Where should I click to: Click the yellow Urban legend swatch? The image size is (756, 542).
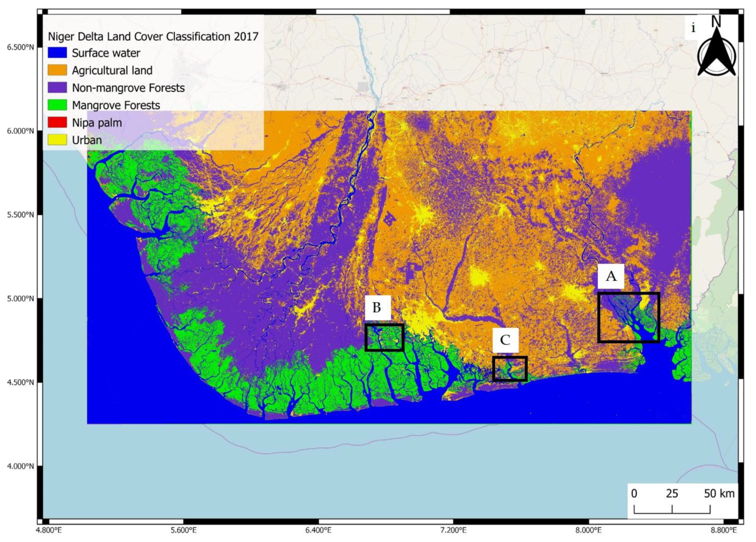pyautogui.click(x=57, y=140)
